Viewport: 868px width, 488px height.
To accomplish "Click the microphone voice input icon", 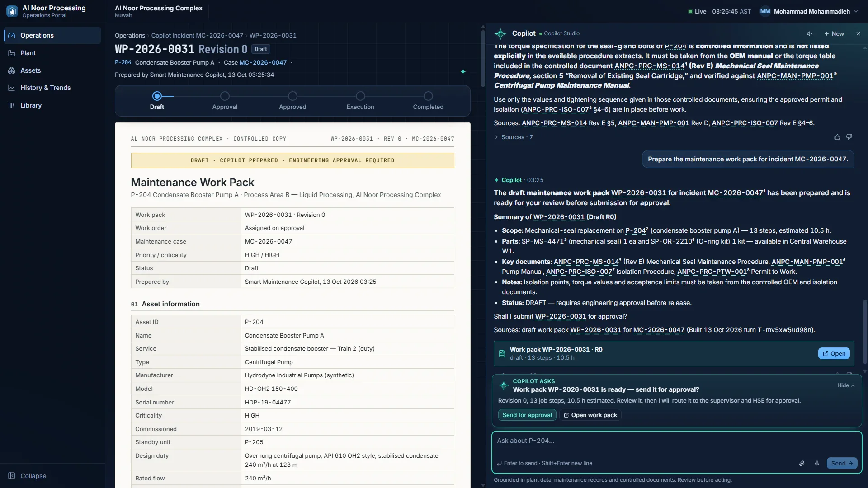I will (817, 463).
